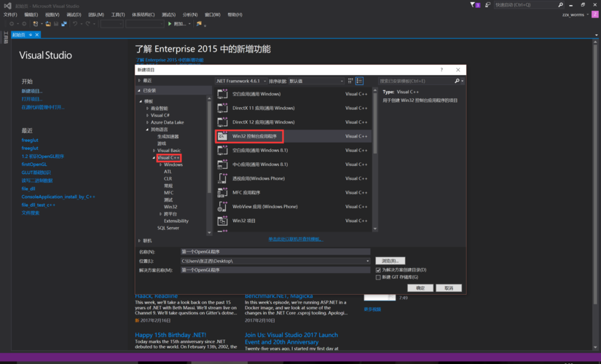Viewport: 601px width, 364px height.
Task: Click the find in files toolbar icon
Action: click(199, 24)
